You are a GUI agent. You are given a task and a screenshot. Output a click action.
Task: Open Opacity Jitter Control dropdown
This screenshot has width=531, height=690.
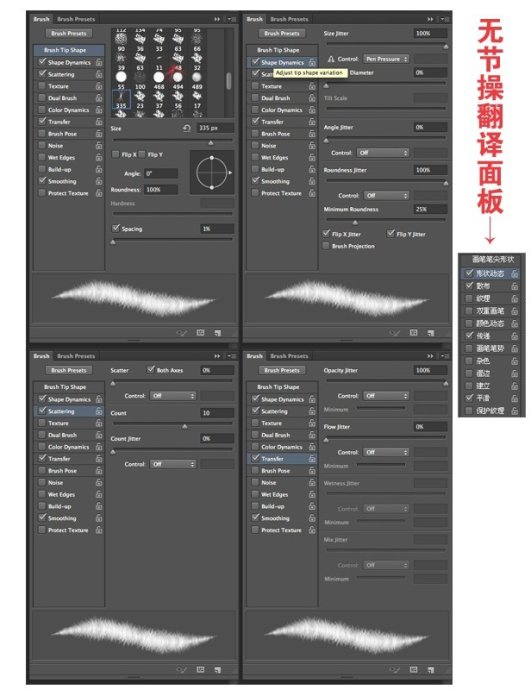click(x=386, y=396)
